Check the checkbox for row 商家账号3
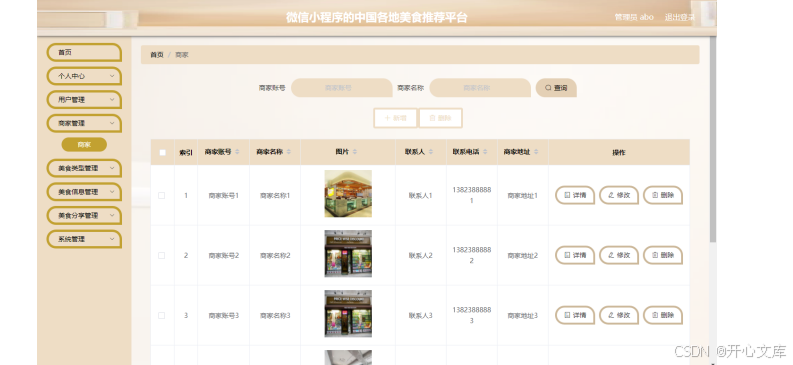Screen dimensions: 793x365 pyautogui.click(x=162, y=315)
